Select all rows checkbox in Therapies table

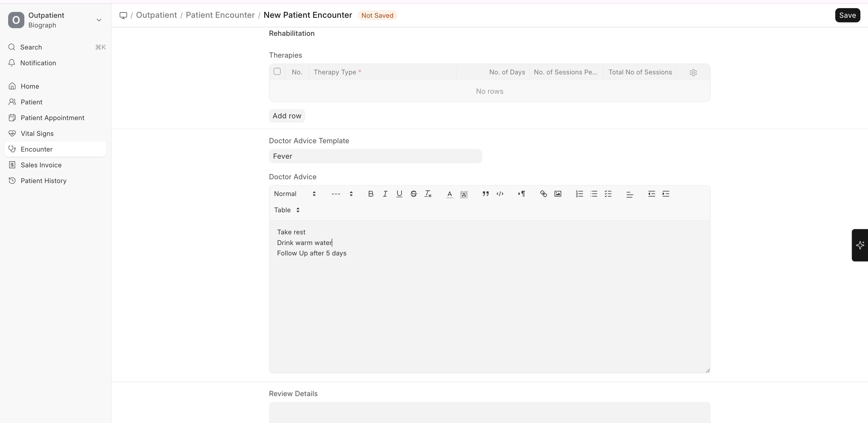pyautogui.click(x=277, y=71)
